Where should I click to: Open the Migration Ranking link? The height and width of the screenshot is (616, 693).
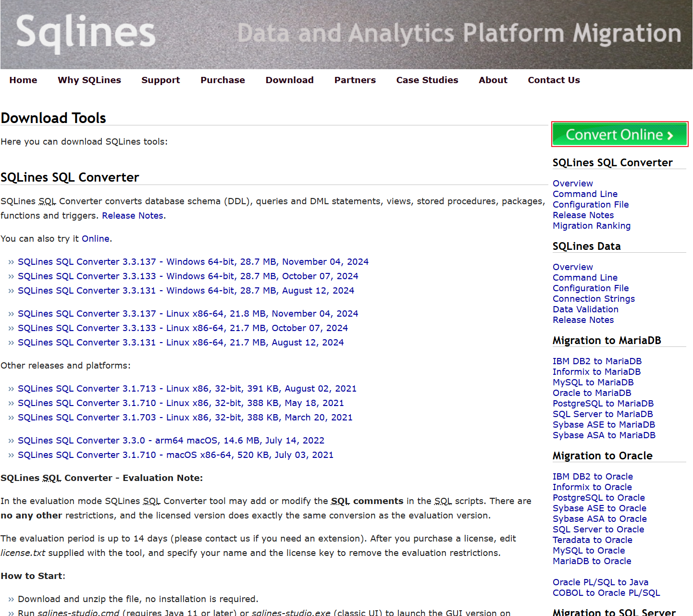point(592,226)
